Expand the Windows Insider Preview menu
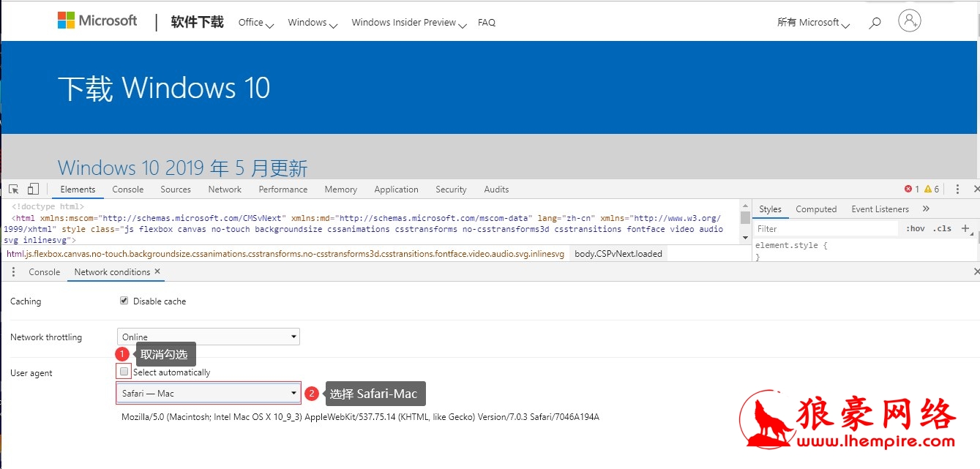This screenshot has height=469, width=980. (408, 23)
